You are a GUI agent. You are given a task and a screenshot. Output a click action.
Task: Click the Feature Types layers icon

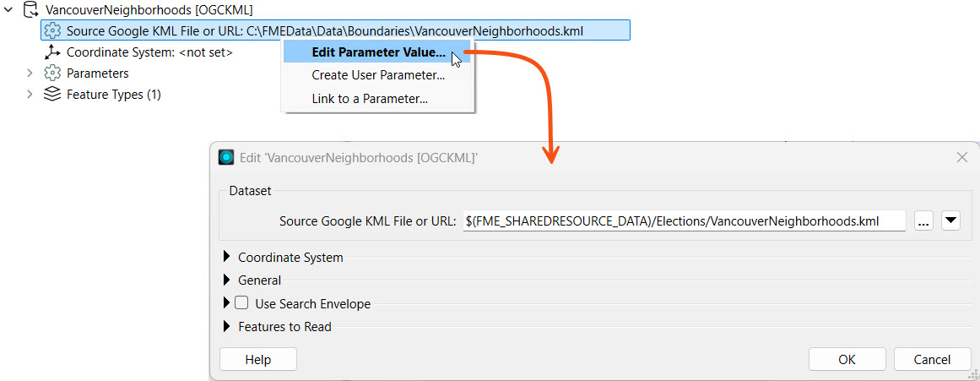(x=52, y=95)
